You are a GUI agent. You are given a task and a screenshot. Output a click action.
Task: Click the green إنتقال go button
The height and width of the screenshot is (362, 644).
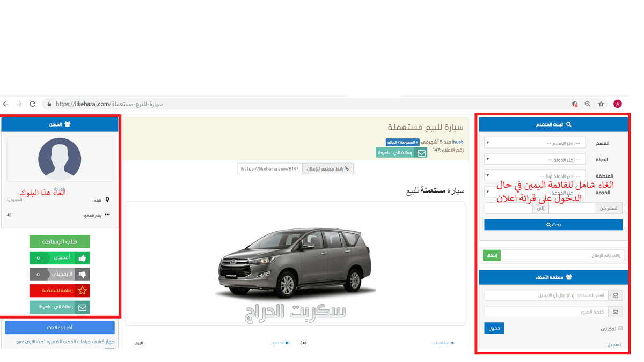[492, 256]
